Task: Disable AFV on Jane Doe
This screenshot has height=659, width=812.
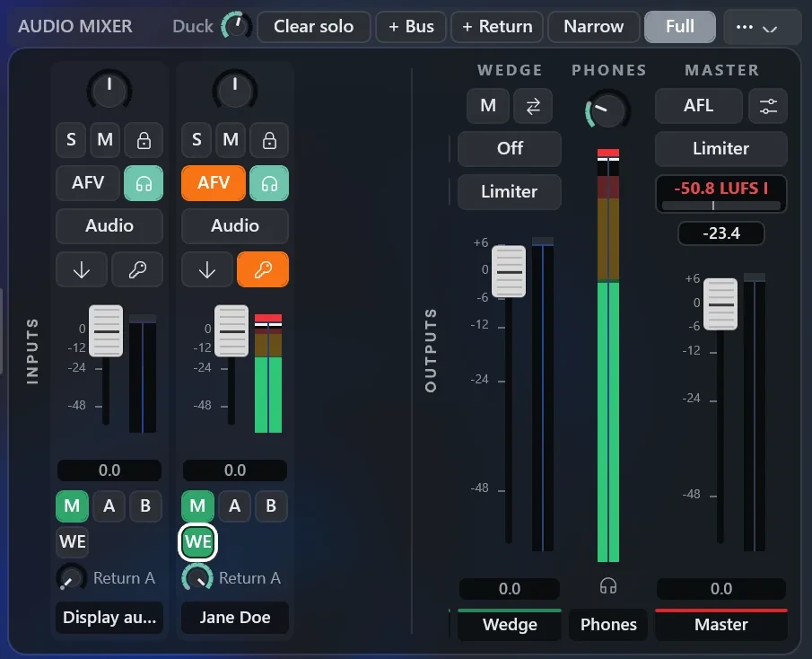Action: 214,183
